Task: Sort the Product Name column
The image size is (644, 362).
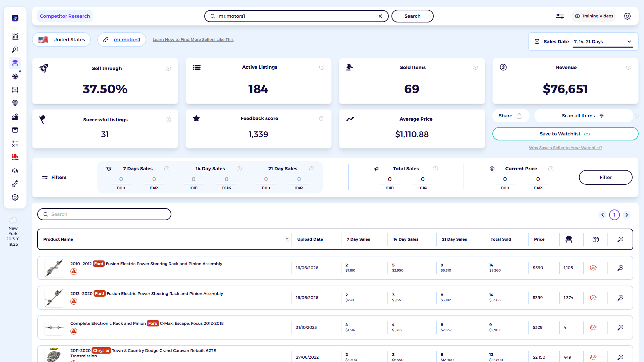Action: 287,239
